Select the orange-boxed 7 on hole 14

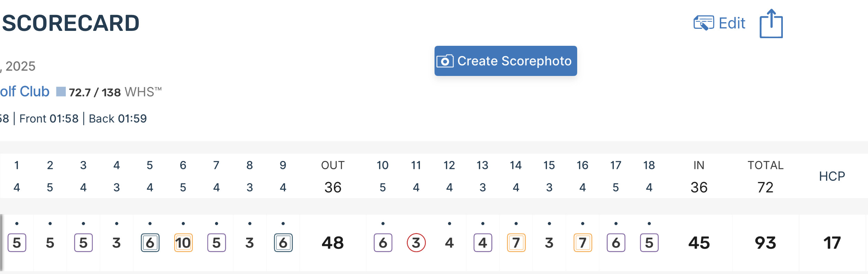[516, 243]
